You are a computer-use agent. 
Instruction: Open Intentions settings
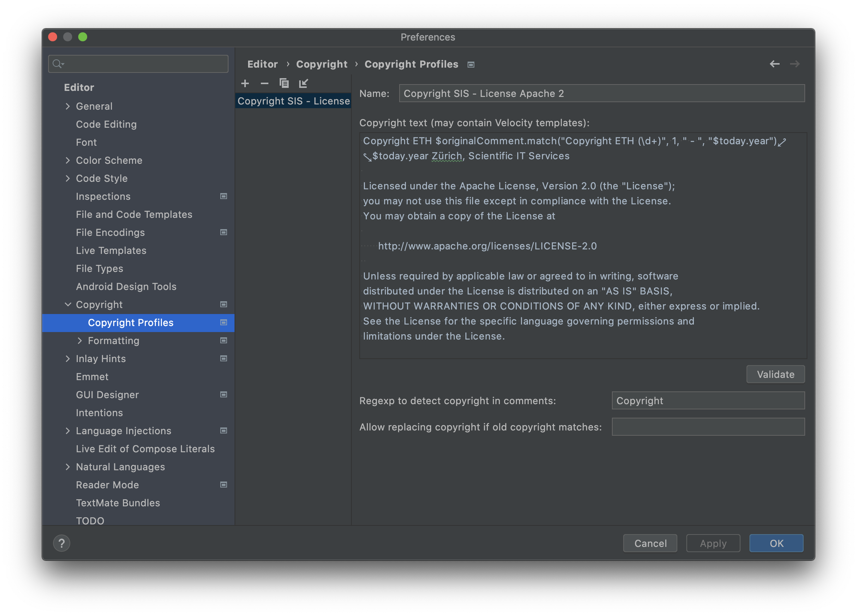pos(99,413)
